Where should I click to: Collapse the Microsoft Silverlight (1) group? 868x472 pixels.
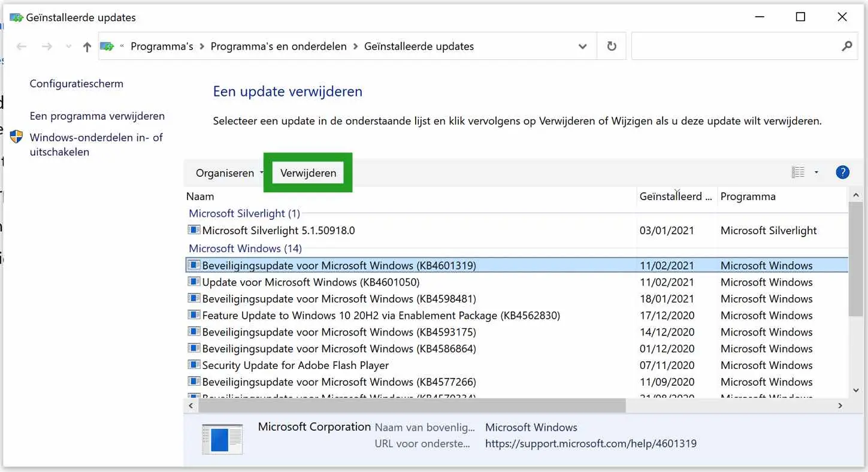coord(244,213)
